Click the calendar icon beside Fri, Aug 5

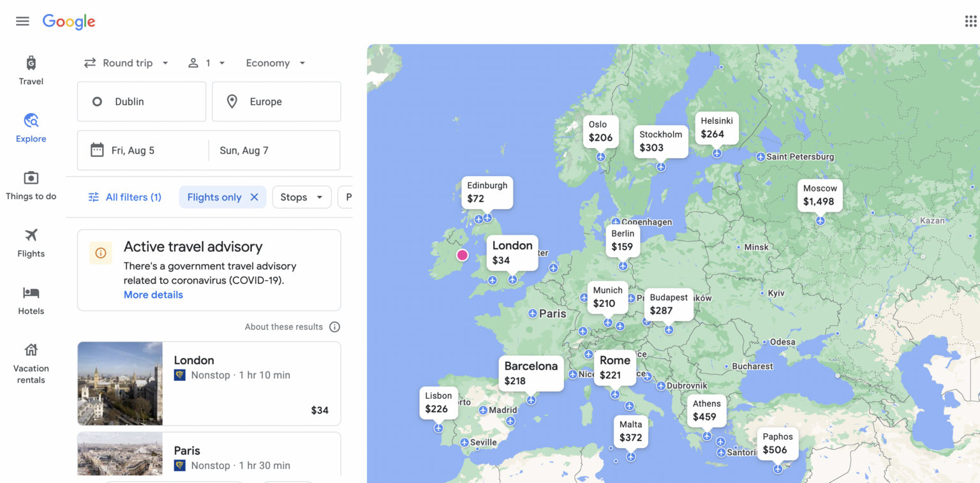click(97, 150)
